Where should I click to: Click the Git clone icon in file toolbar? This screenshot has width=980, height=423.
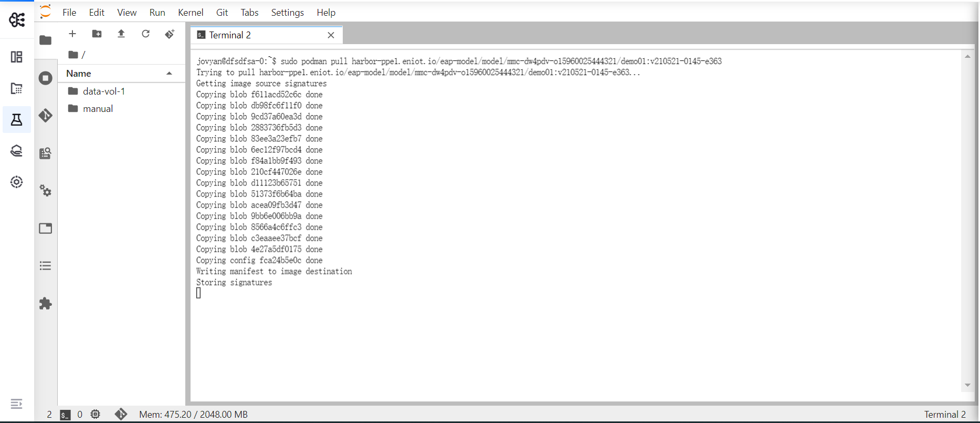coord(170,34)
